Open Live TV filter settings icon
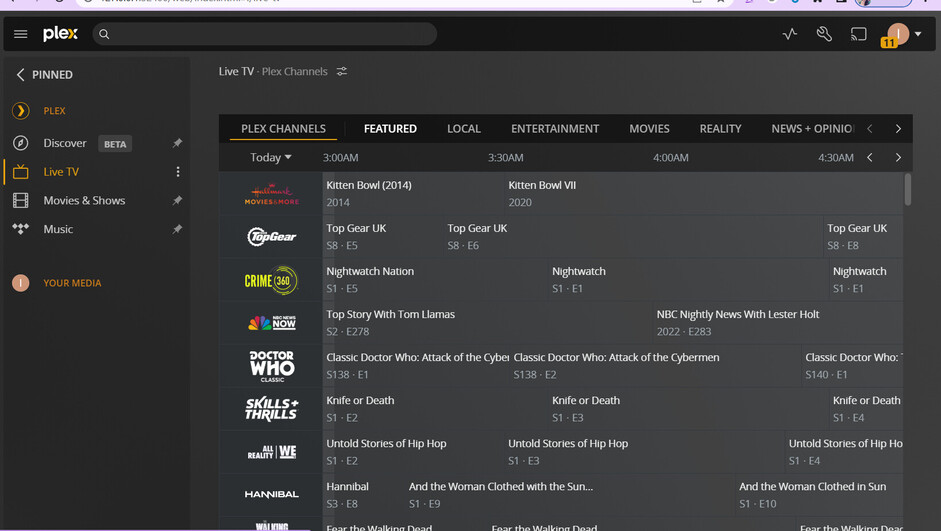941x531 pixels. coord(341,71)
